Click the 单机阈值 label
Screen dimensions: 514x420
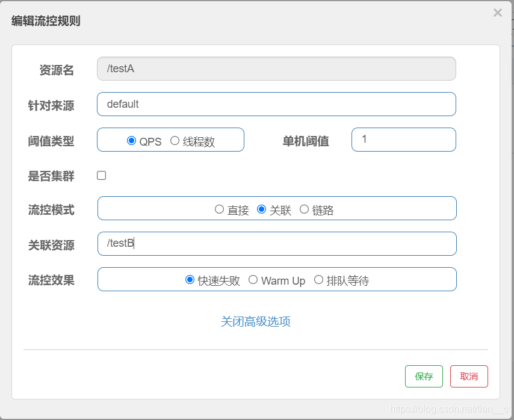coord(306,141)
